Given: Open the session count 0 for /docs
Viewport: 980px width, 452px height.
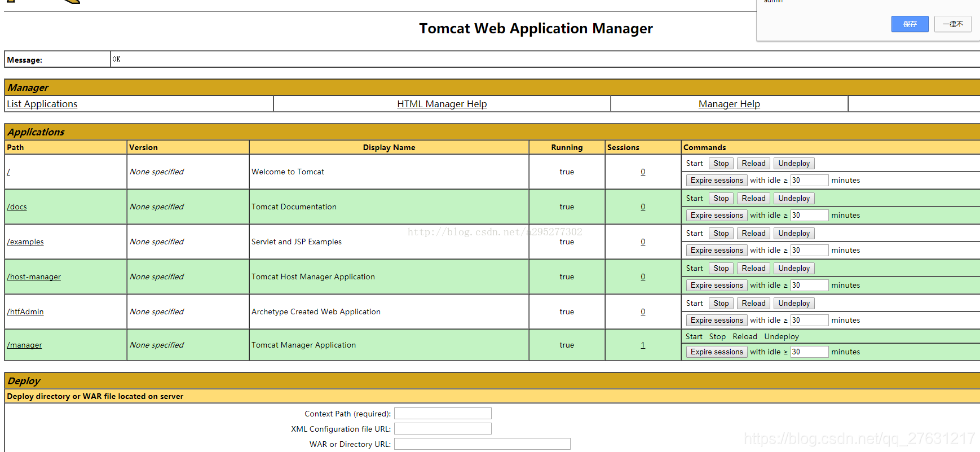Looking at the screenshot, I should click(x=643, y=207).
